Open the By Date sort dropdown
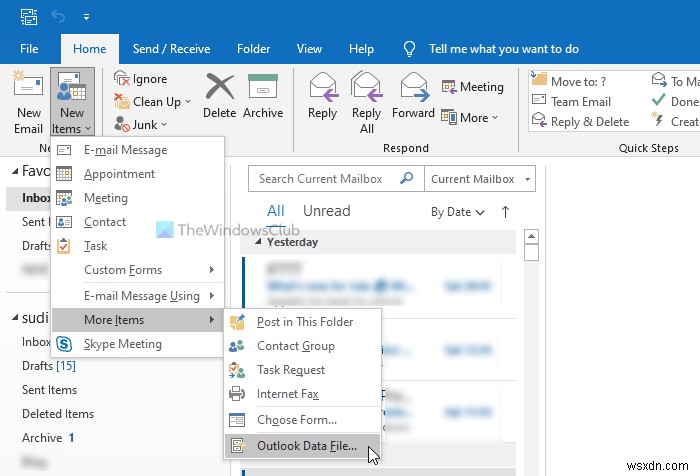Screen dimensions: 700x476 (x=458, y=212)
